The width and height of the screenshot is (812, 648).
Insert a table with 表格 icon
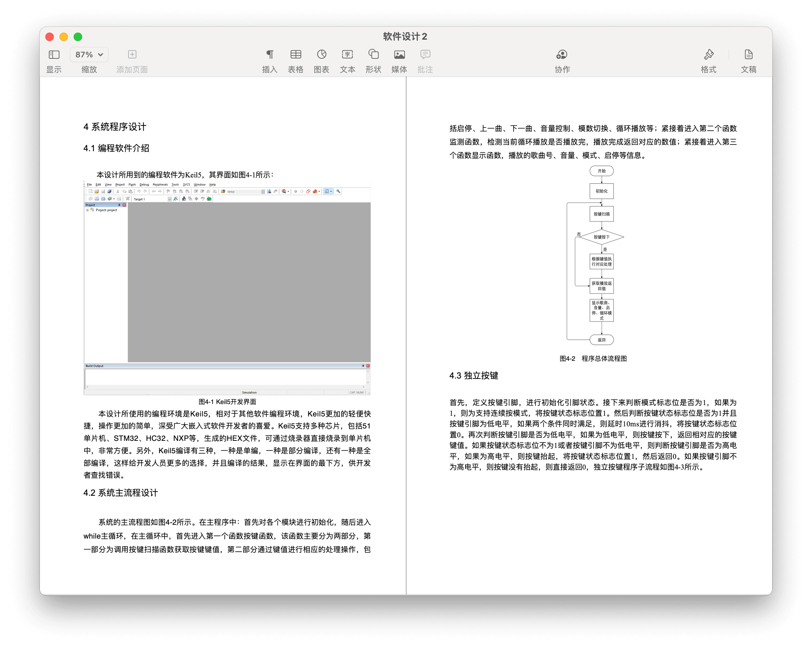[x=296, y=55]
